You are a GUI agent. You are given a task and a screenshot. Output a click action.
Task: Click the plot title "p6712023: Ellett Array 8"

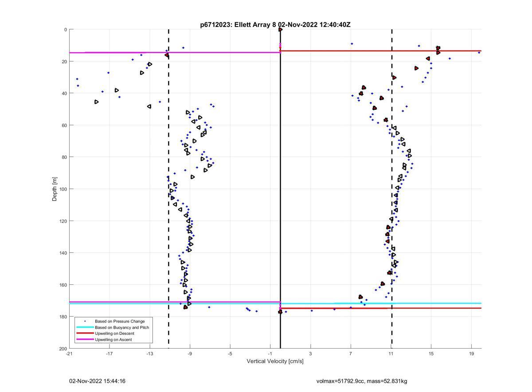click(x=239, y=25)
